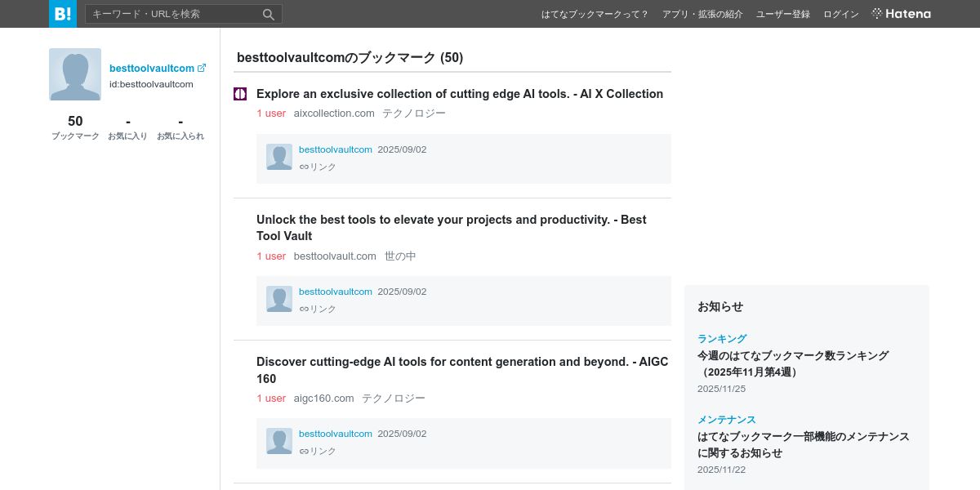Click besttoolvaultcom username in Best Tool Vault comment

click(336, 292)
